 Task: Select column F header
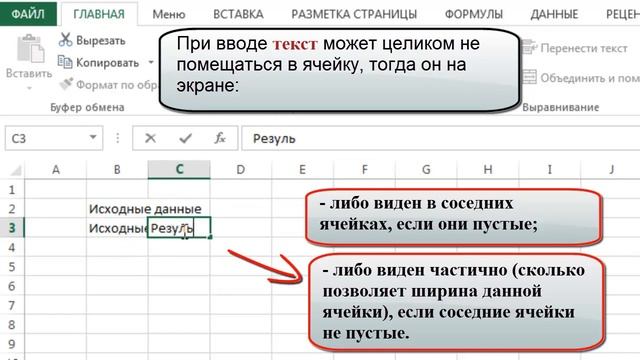pyautogui.click(x=364, y=169)
